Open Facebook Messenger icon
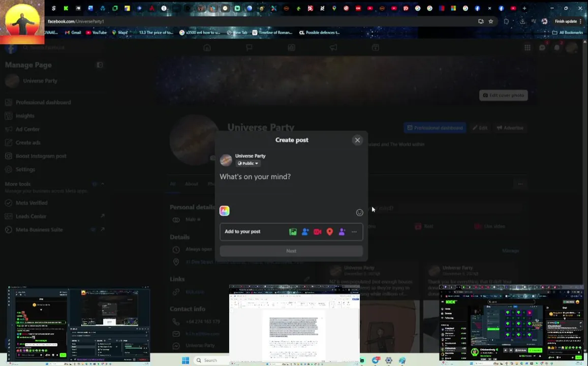588x366 pixels. click(542, 48)
